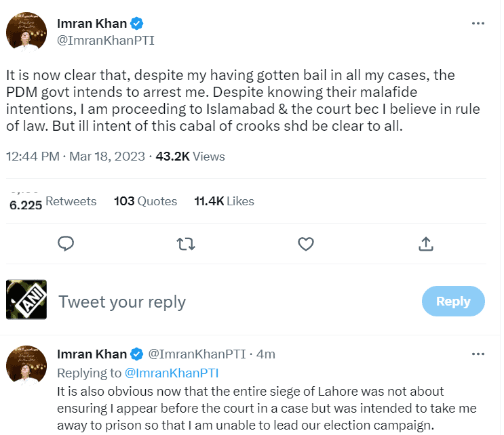Show the 11.4K Likes list
504x435 pixels.
coord(224,201)
